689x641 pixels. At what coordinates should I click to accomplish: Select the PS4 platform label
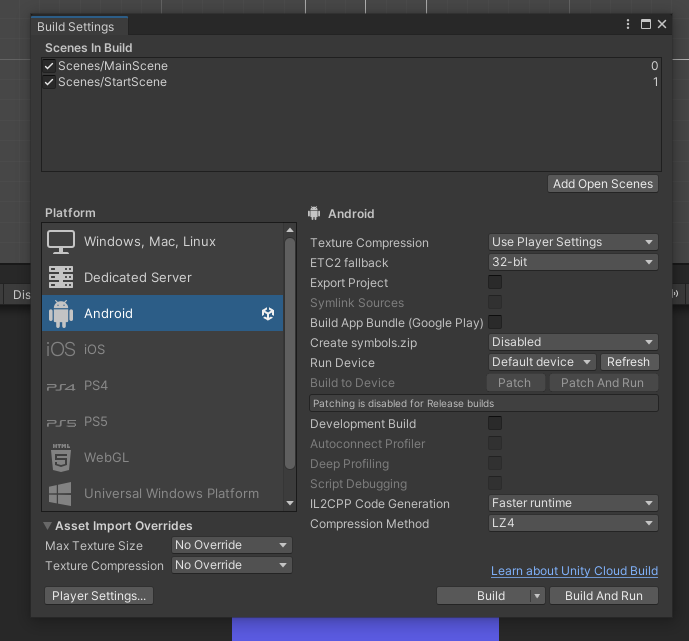click(x=96, y=386)
